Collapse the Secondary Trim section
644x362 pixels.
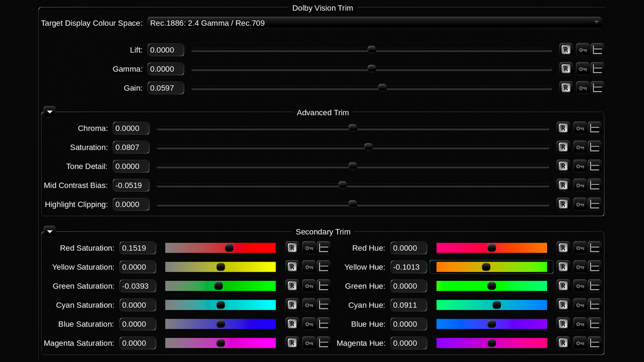click(x=50, y=231)
